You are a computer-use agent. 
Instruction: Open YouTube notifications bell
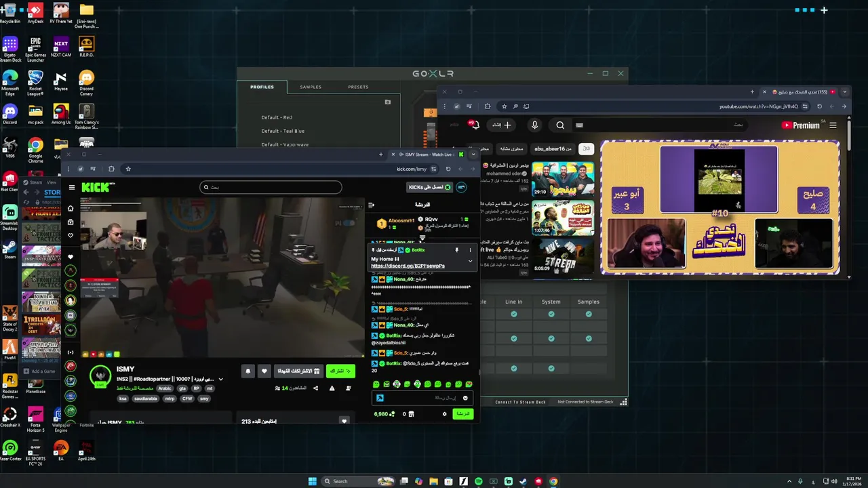click(x=474, y=125)
